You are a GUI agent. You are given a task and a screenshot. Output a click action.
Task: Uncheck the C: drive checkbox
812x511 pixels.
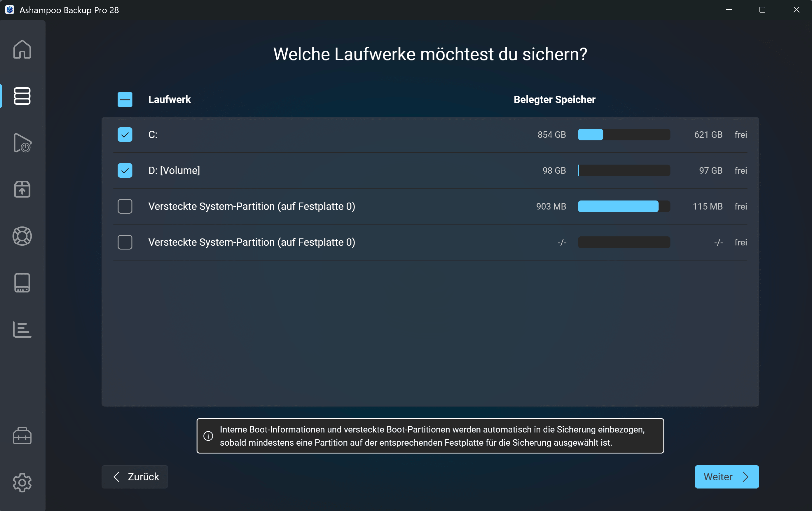(125, 135)
